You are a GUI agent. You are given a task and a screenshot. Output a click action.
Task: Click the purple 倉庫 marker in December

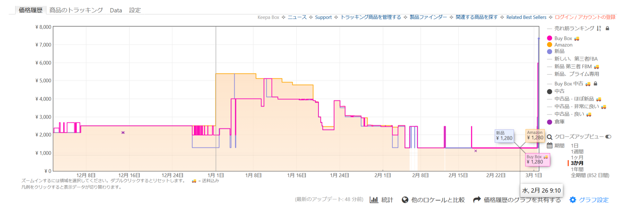123,133
